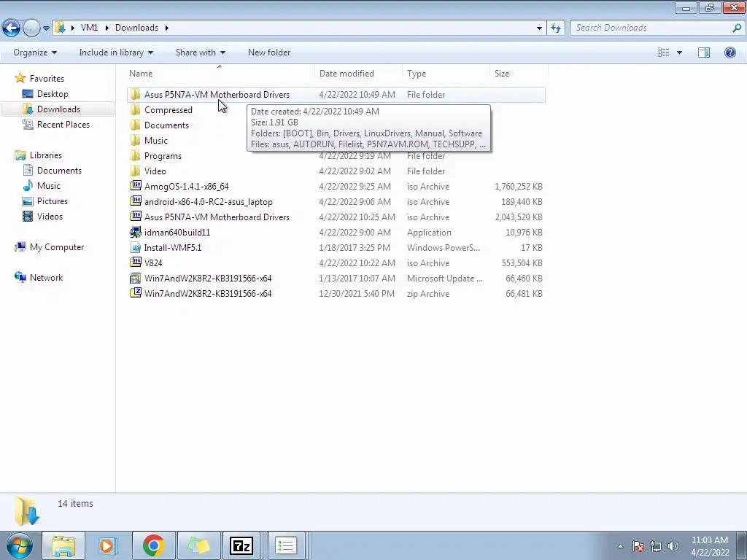Open the view options dropdown arrow
The height and width of the screenshot is (560, 747).
coord(679,52)
